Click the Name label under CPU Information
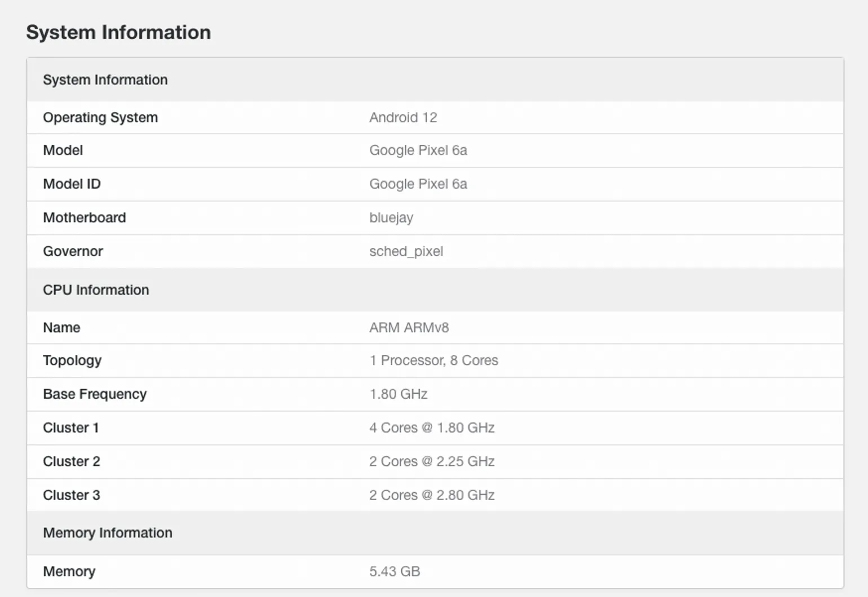 click(x=61, y=327)
